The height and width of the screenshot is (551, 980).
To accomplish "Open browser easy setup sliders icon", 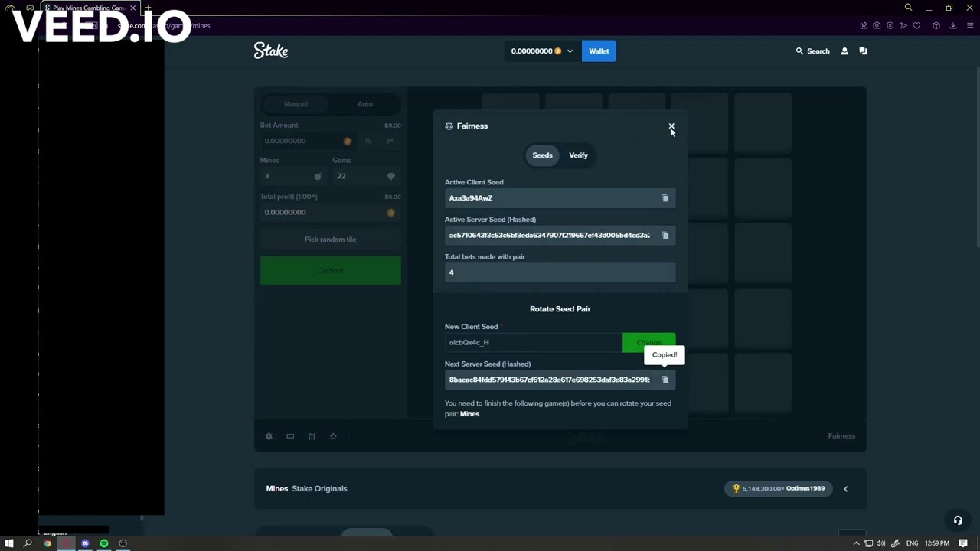I will tap(970, 25).
